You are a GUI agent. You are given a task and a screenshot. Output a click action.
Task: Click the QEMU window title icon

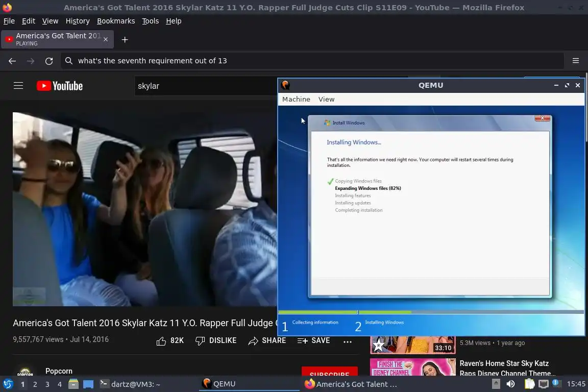(286, 85)
